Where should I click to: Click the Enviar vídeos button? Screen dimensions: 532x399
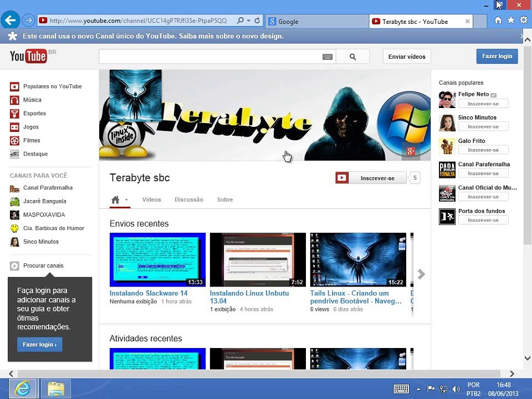tap(407, 57)
